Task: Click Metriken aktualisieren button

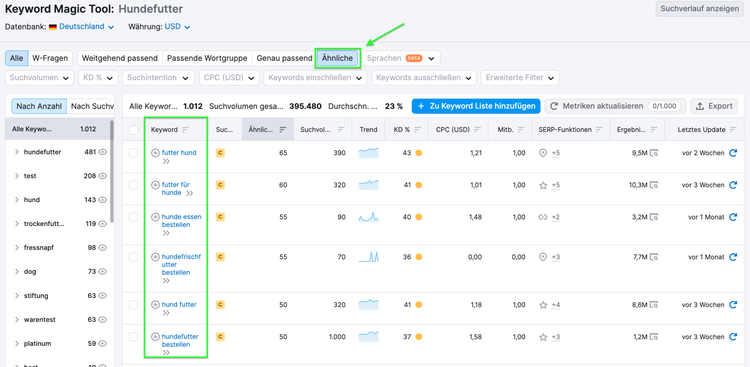Action: click(616, 106)
